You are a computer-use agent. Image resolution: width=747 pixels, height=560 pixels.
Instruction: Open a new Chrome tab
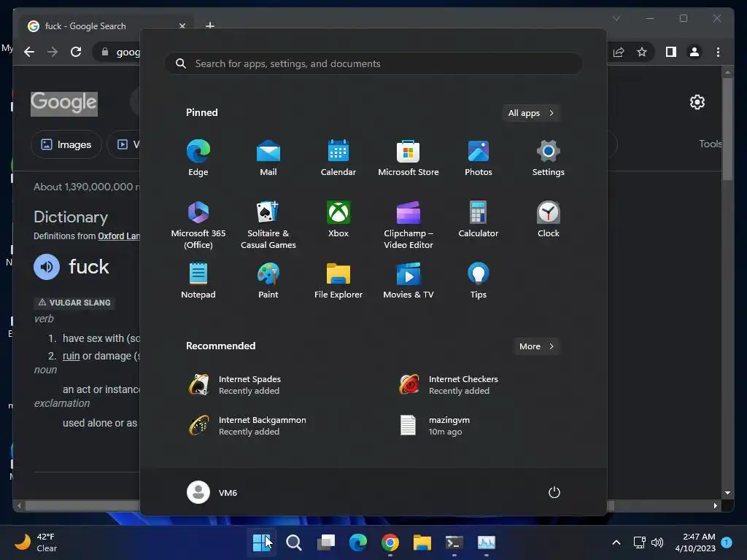pyautogui.click(x=209, y=26)
